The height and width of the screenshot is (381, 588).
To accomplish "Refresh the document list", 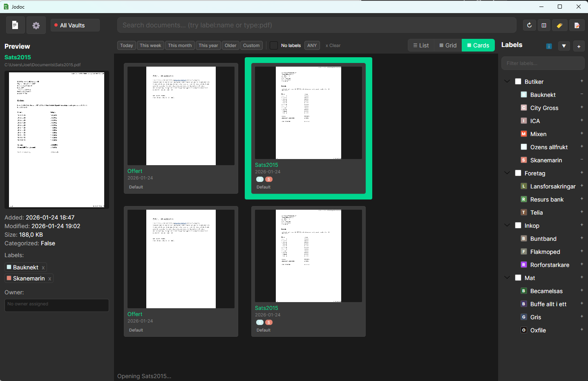I will pos(529,25).
